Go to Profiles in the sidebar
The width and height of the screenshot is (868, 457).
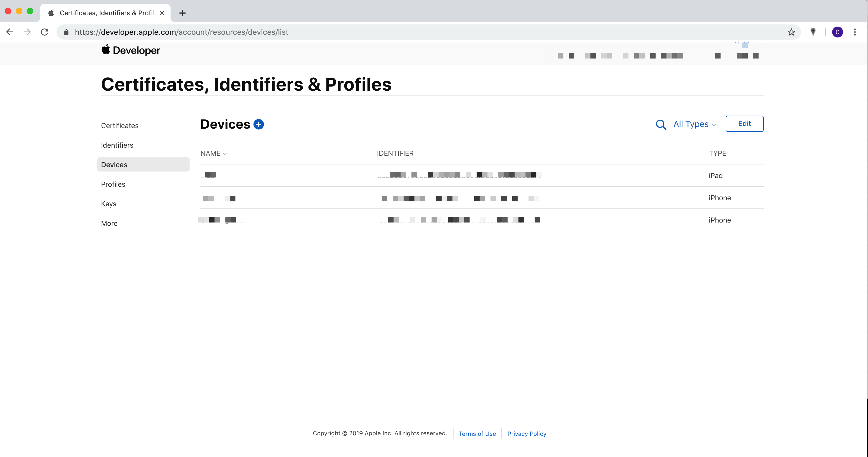point(113,184)
